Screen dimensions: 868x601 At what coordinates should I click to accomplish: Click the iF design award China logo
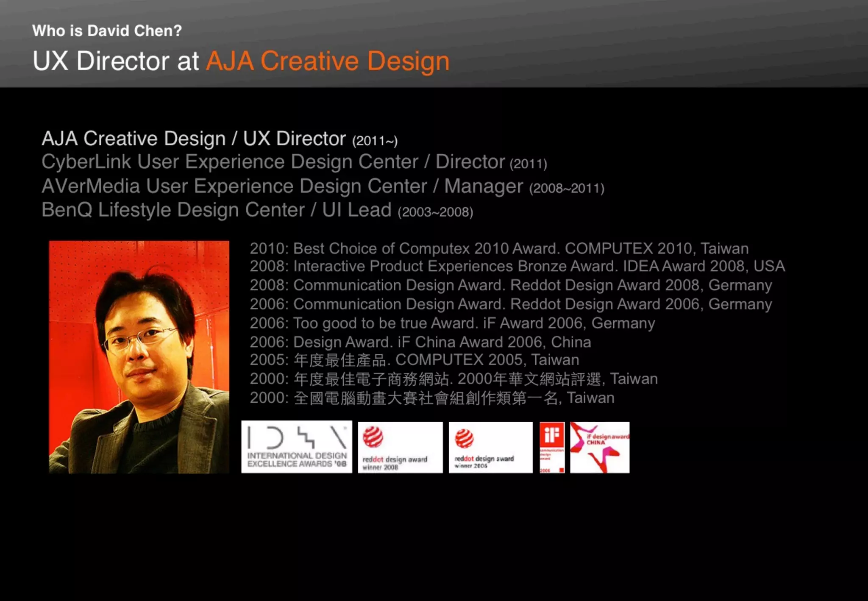pyautogui.click(x=599, y=447)
